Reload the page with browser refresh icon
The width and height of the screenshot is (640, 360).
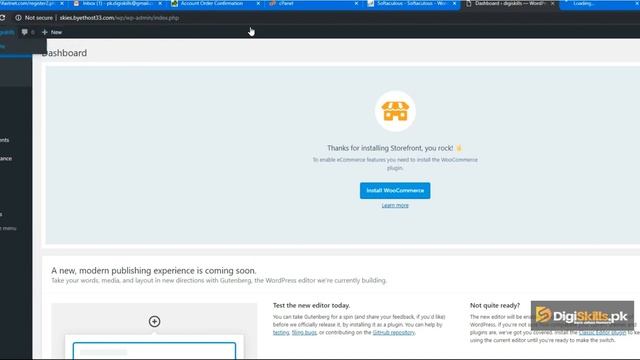(2, 18)
